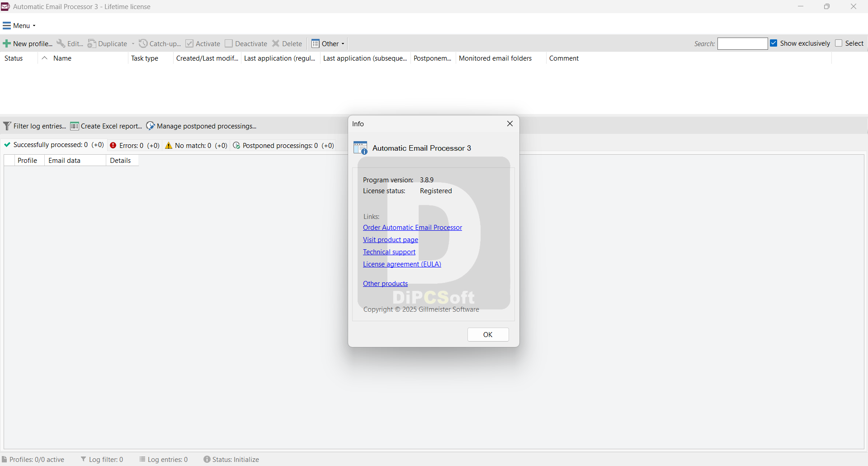868x466 pixels.
Task: Click the Delete X icon
Action: pyautogui.click(x=276, y=43)
